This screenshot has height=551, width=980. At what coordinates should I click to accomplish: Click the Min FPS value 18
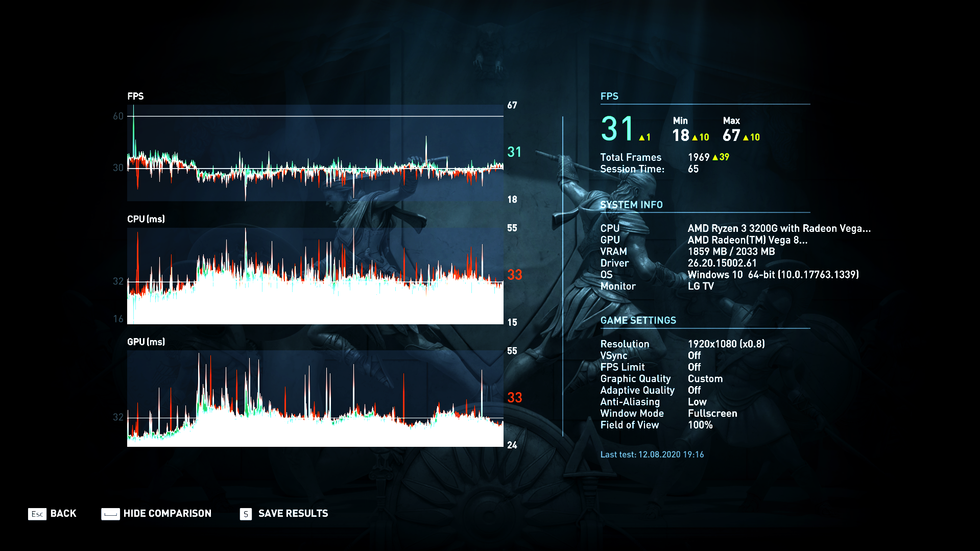pos(681,135)
